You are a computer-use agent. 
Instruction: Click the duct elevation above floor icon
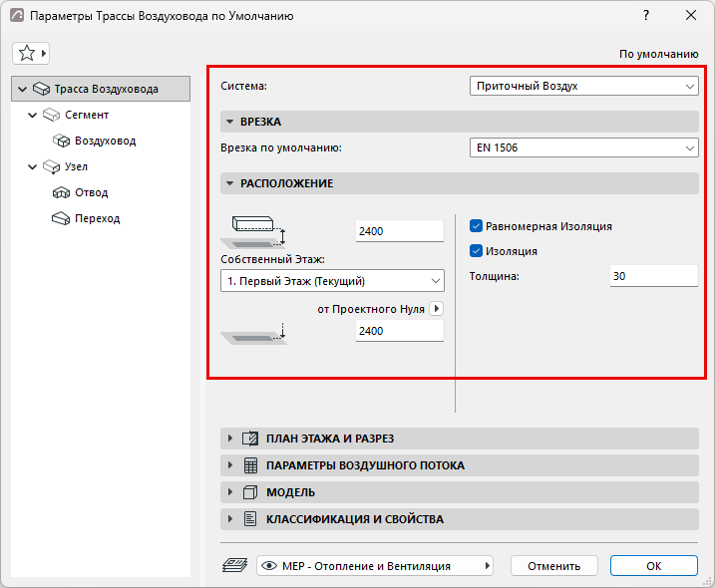253,232
